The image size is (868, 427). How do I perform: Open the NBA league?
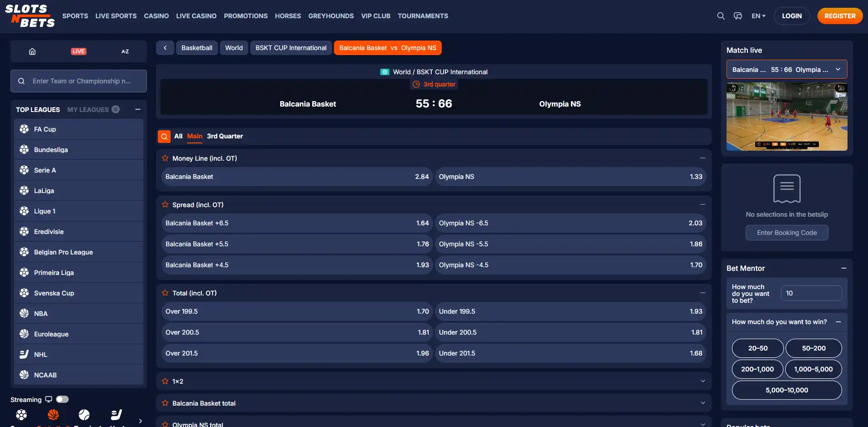79,314
